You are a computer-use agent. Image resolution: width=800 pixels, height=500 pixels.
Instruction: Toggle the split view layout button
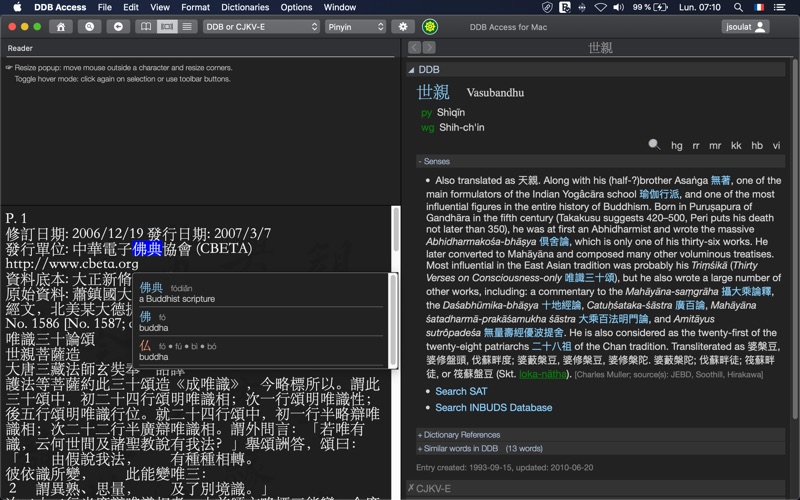[167, 27]
